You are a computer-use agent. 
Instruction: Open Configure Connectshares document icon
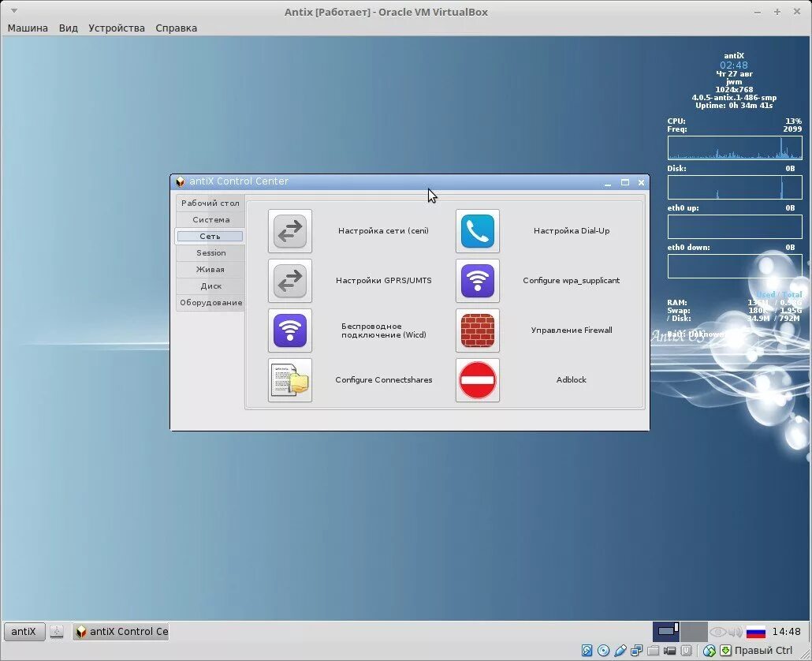[290, 380]
